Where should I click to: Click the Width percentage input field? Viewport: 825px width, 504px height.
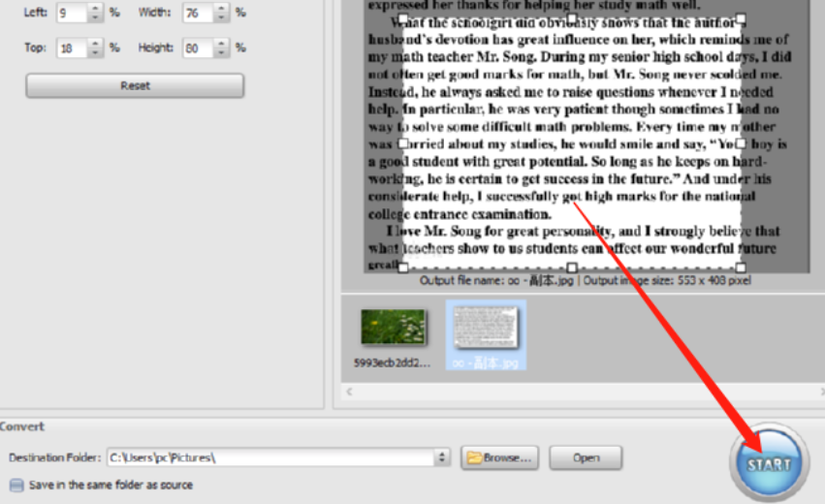click(198, 13)
